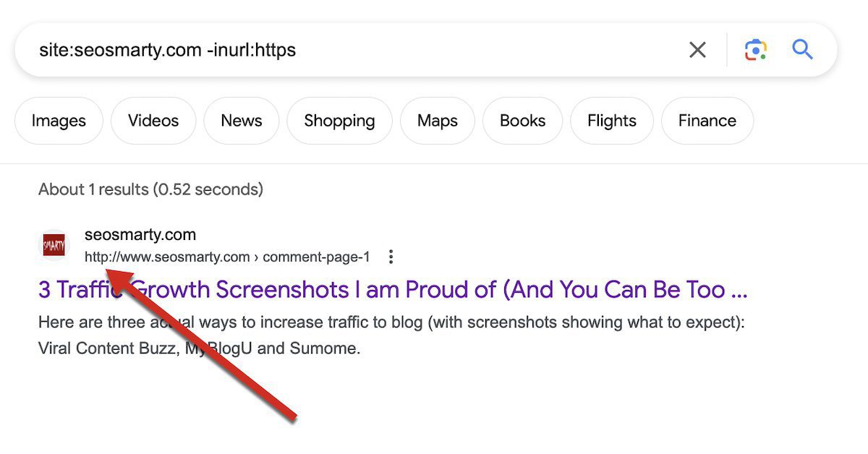
Task: Click the 'About 1 results' count text
Action: tap(150, 189)
